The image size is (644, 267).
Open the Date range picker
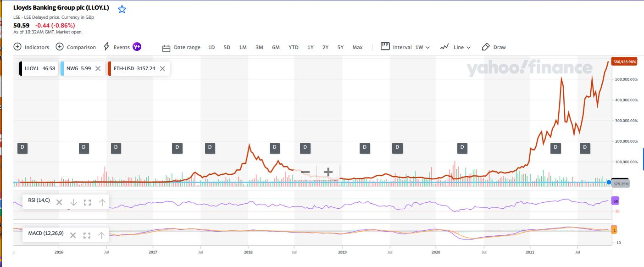point(181,47)
